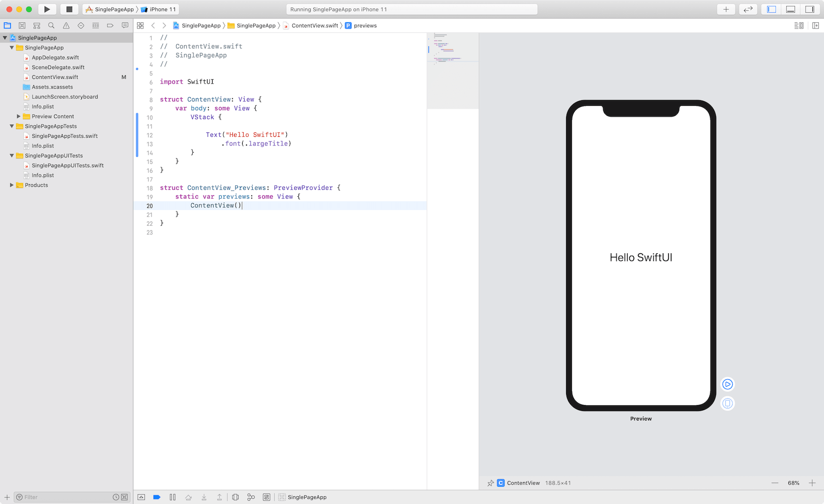Image resolution: width=824 pixels, height=504 pixels.
Task: Open ContentView.swift breadcrumb menu
Action: pyautogui.click(x=310, y=25)
